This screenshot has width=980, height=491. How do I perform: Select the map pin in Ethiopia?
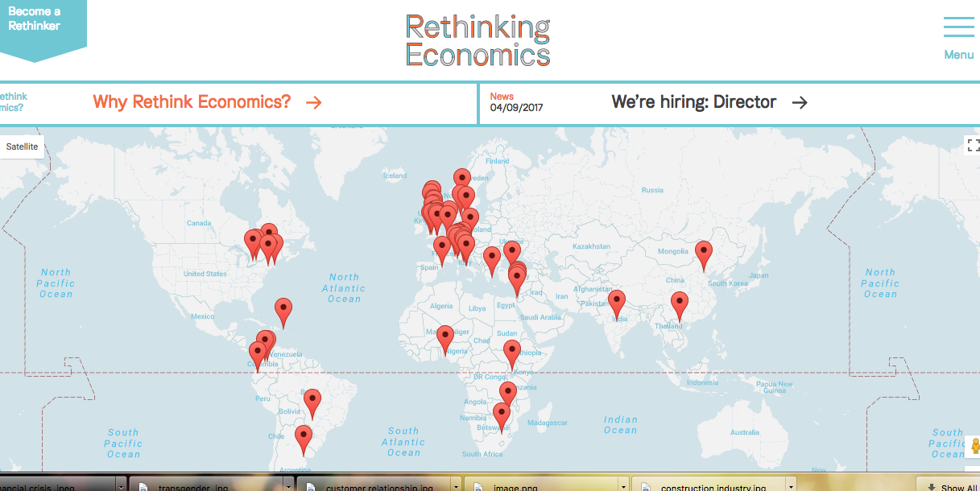coord(512,355)
